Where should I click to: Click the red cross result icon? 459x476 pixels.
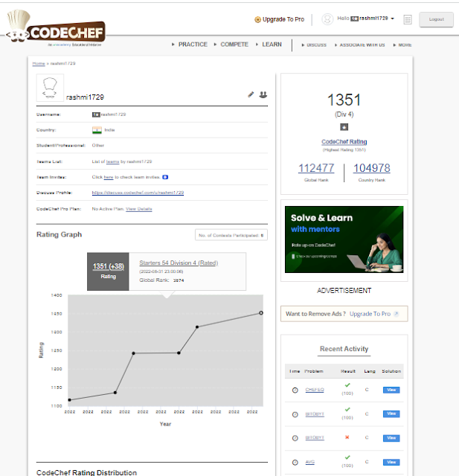click(347, 437)
